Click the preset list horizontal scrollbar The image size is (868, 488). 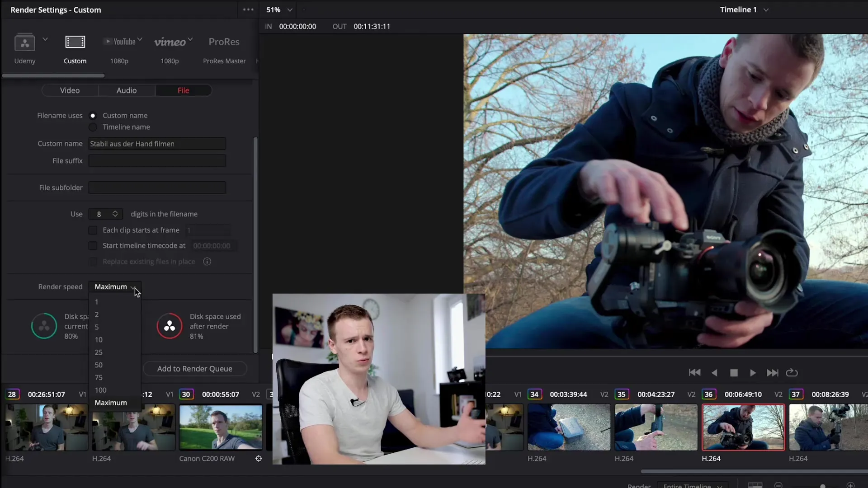coord(53,75)
